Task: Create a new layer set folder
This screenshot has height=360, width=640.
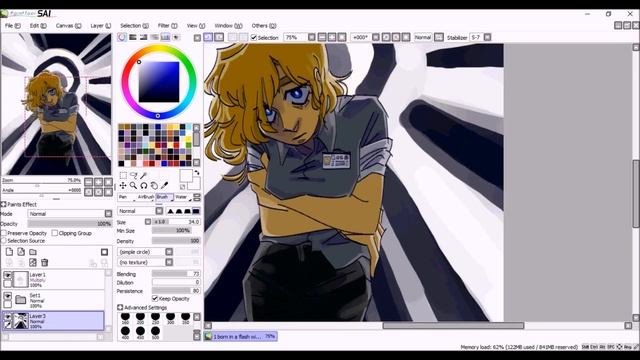Action: 33,252
